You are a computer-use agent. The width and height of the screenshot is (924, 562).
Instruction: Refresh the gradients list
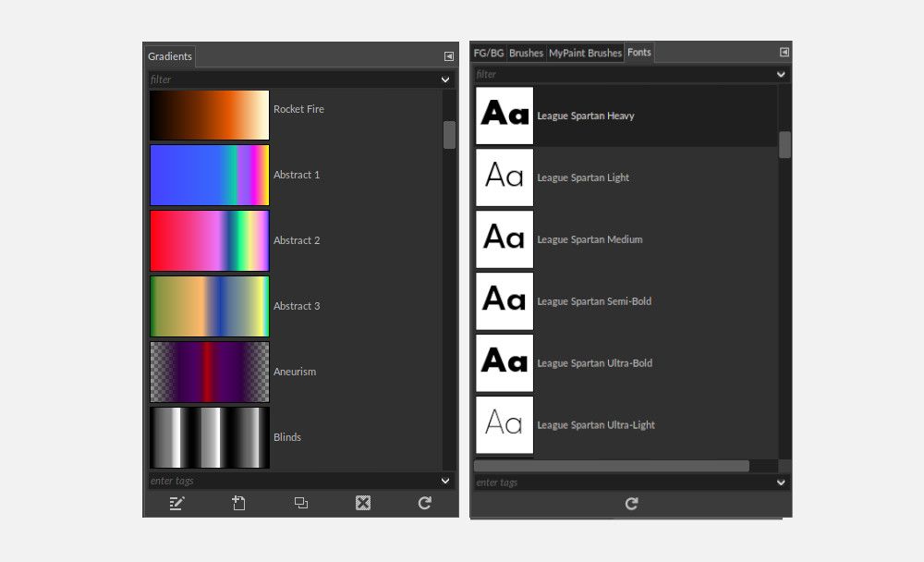coord(425,503)
